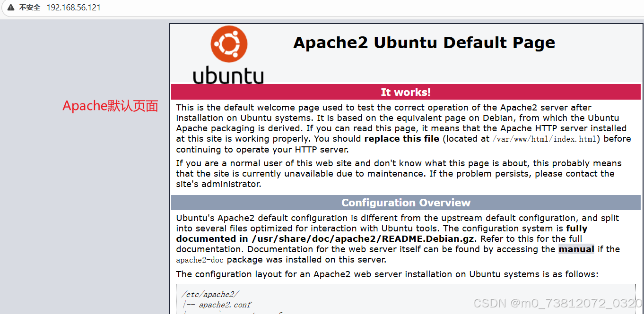Image resolution: width=644 pixels, height=314 pixels.
Task: Click the /etc/apache2/ line in code block
Action: coord(210,294)
